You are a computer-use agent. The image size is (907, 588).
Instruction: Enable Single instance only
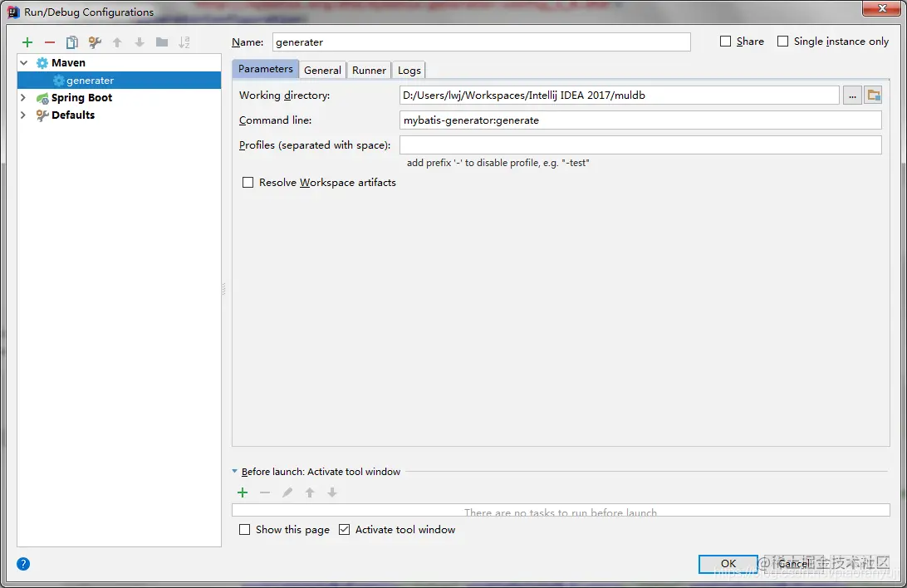(x=782, y=42)
